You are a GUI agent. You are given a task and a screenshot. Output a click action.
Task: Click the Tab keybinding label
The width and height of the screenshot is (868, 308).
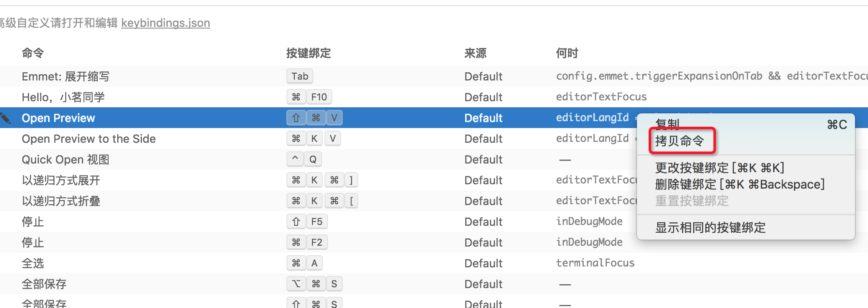(299, 76)
